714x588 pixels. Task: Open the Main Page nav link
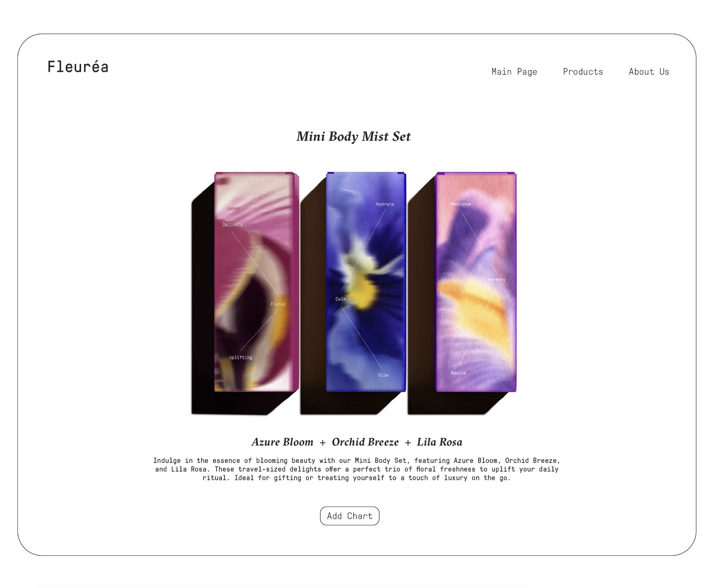(x=514, y=72)
